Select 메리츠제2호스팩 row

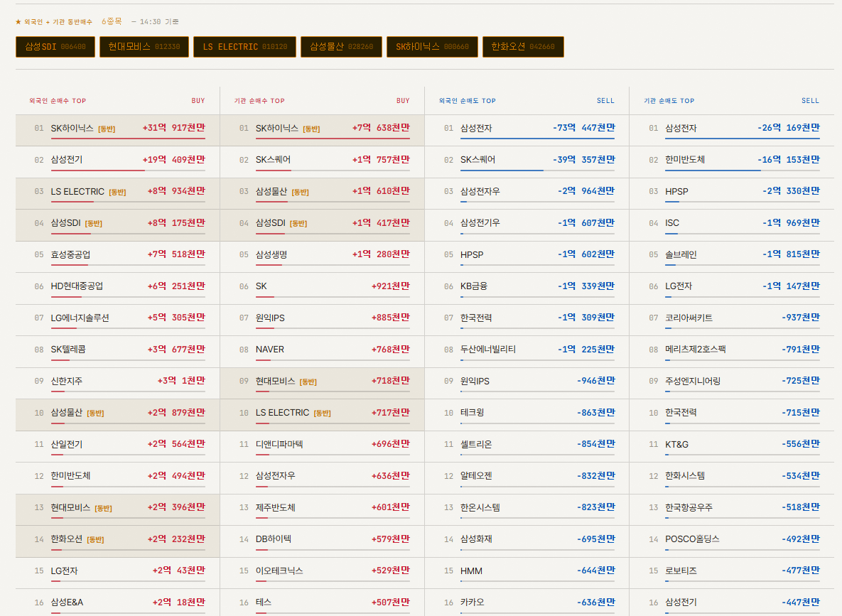click(x=732, y=352)
